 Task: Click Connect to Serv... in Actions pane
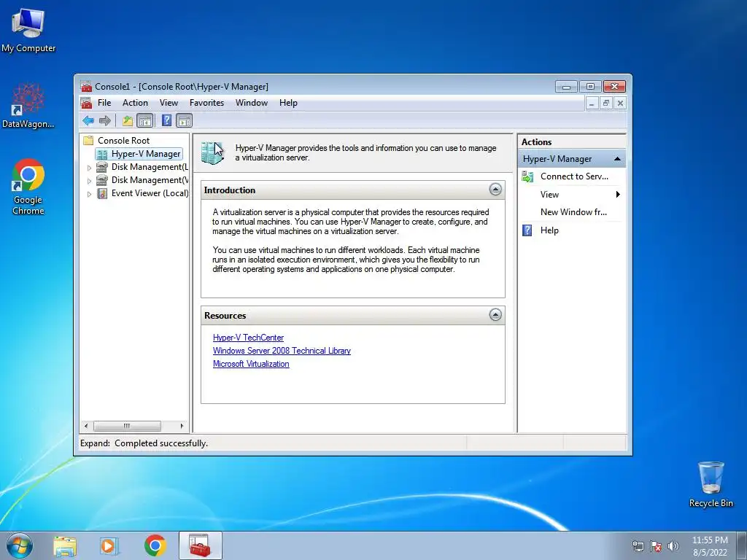(x=574, y=176)
